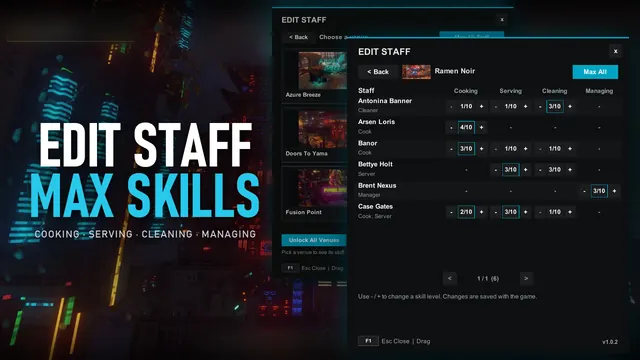Increase Arsen Loris Cooking skill
The height and width of the screenshot is (360, 640).
(x=481, y=127)
